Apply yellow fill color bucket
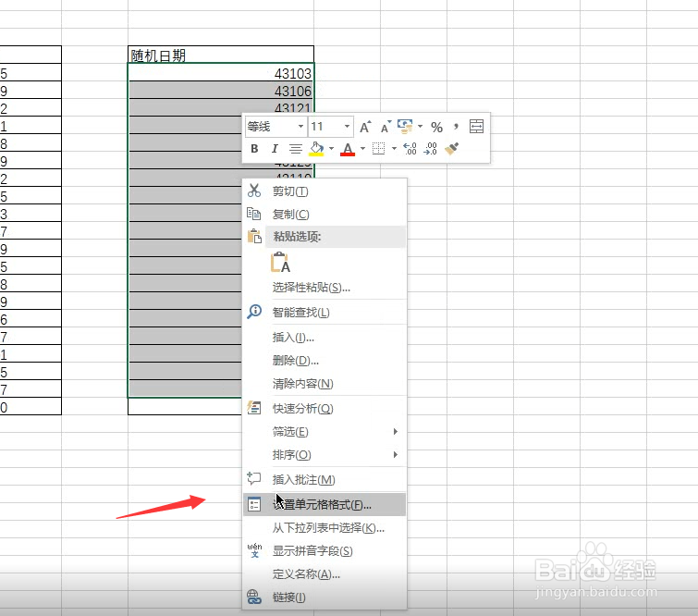This screenshot has height=616, width=698. [316, 148]
